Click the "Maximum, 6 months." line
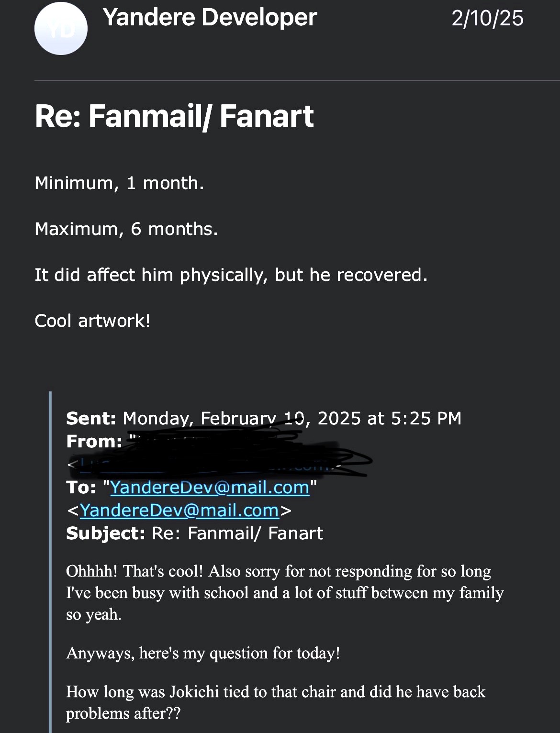 click(126, 229)
